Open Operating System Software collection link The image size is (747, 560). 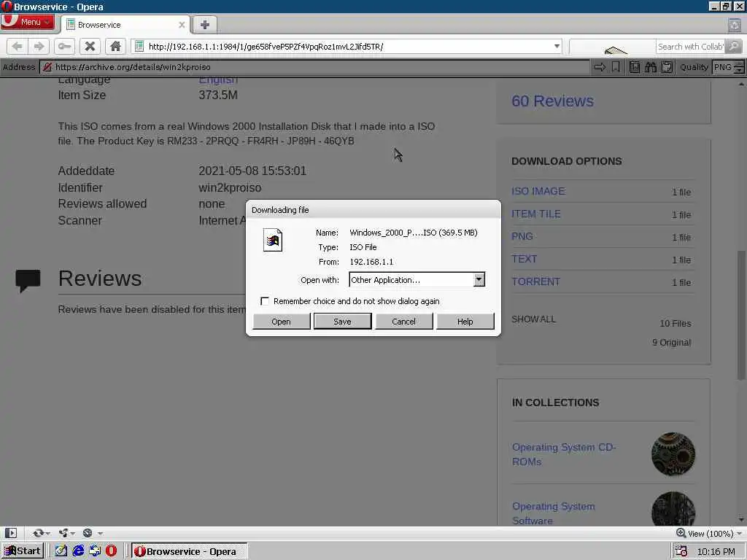pyautogui.click(x=553, y=513)
